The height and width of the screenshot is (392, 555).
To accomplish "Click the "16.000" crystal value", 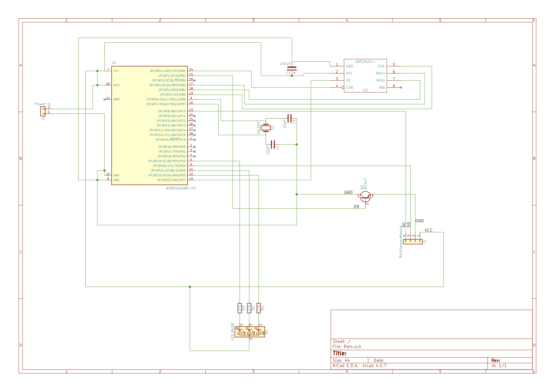I will (259, 128).
